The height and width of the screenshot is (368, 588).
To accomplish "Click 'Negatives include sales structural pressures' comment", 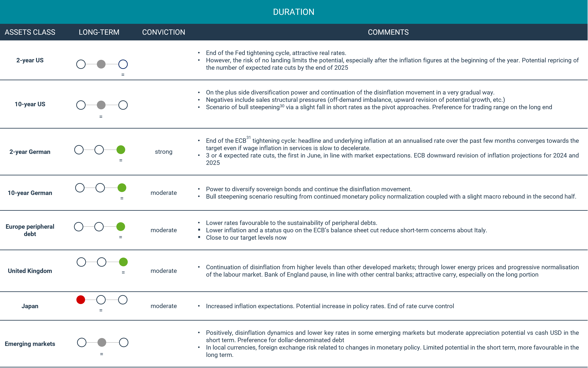I will pyautogui.click(x=355, y=100).
